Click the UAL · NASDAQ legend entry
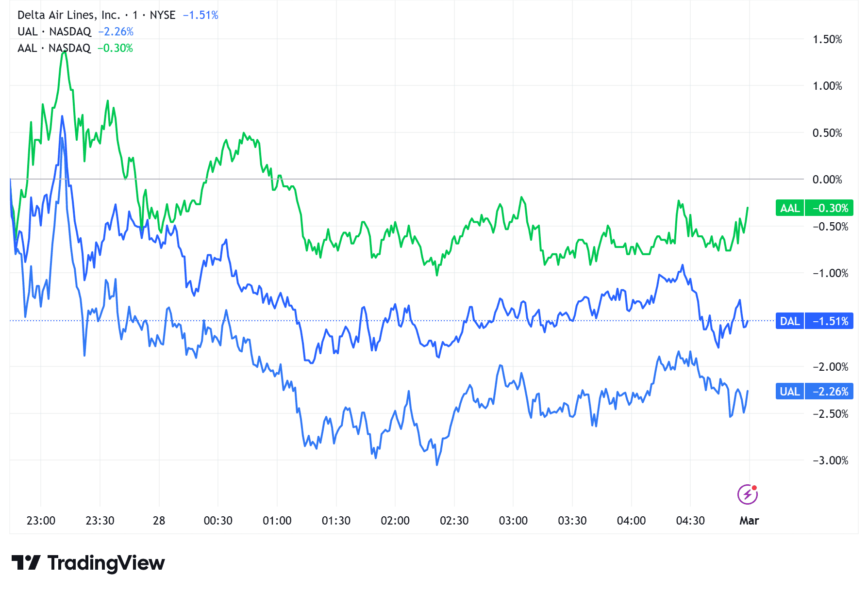 click(54, 32)
